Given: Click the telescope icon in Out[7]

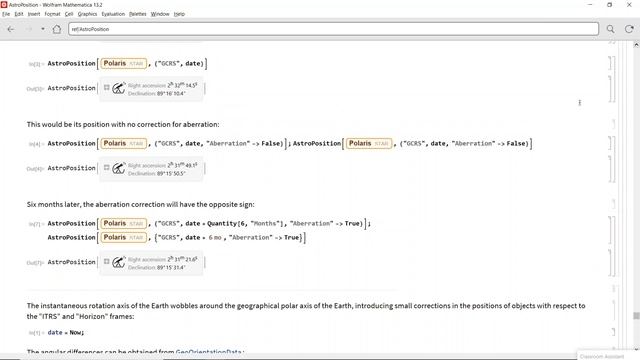Looking at the screenshot, I should click(x=119, y=262).
